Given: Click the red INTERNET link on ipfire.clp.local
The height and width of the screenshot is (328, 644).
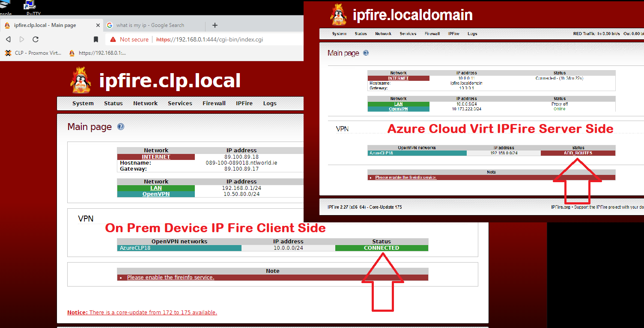Looking at the screenshot, I should 156,157.
